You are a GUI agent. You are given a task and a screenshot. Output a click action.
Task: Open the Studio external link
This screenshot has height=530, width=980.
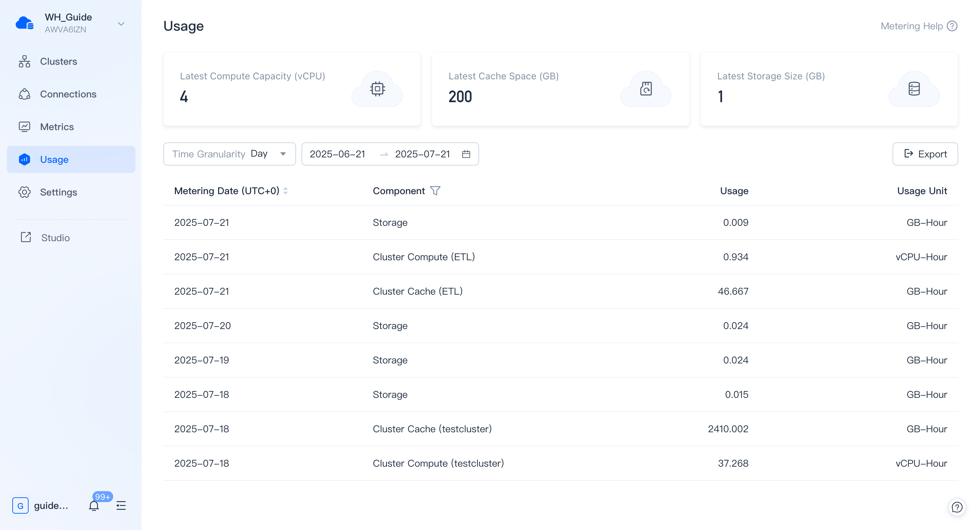55,238
